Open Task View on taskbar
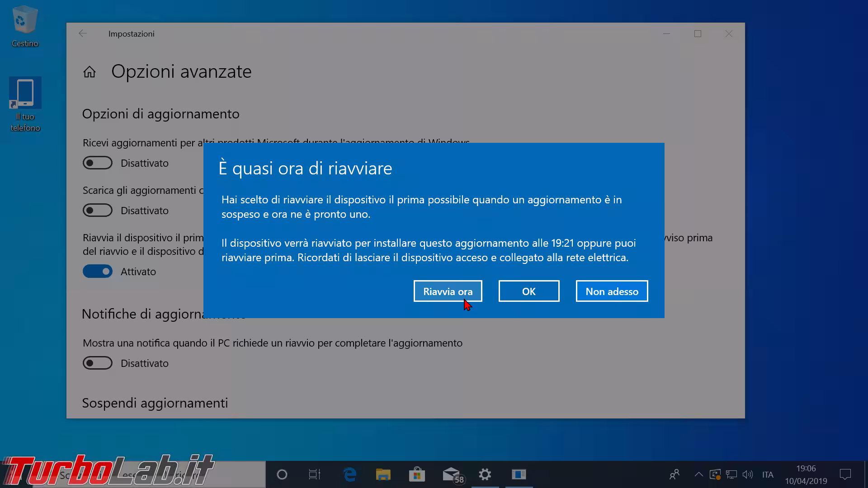The width and height of the screenshot is (868, 488). [314, 474]
